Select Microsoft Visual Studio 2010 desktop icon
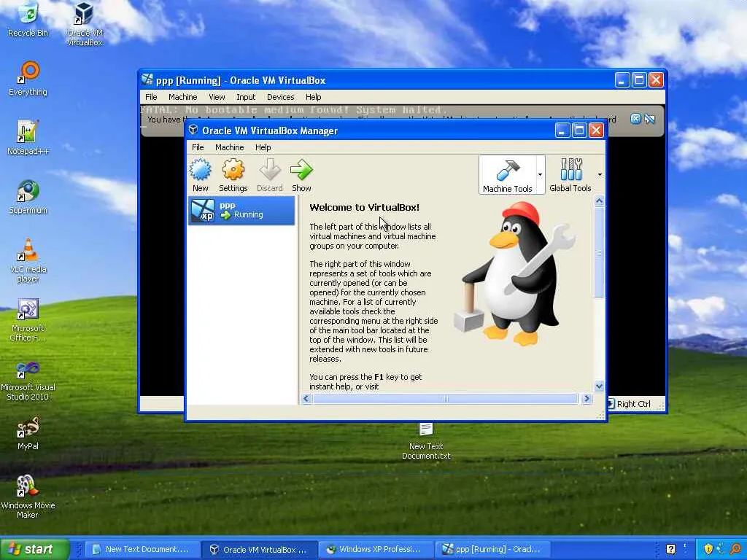The image size is (747, 560). tap(28, 381)
